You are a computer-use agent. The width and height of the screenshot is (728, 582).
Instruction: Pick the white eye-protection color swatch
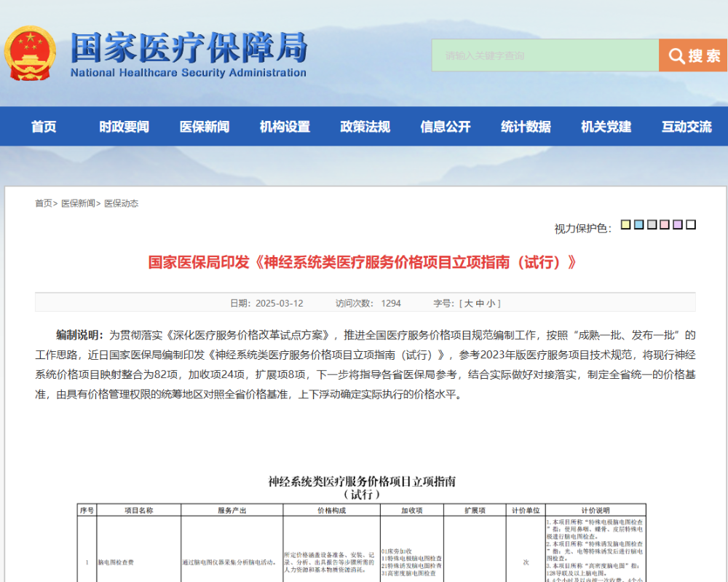(691, 225)
